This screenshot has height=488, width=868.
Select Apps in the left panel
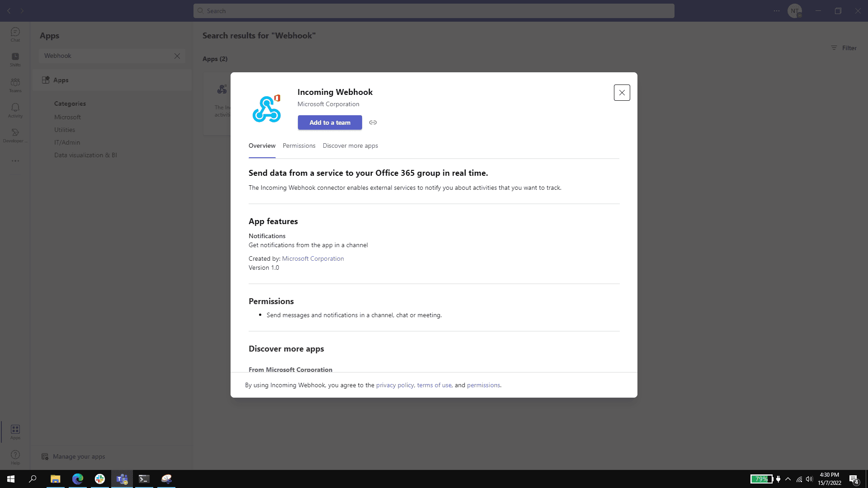(x=112, y=80)
